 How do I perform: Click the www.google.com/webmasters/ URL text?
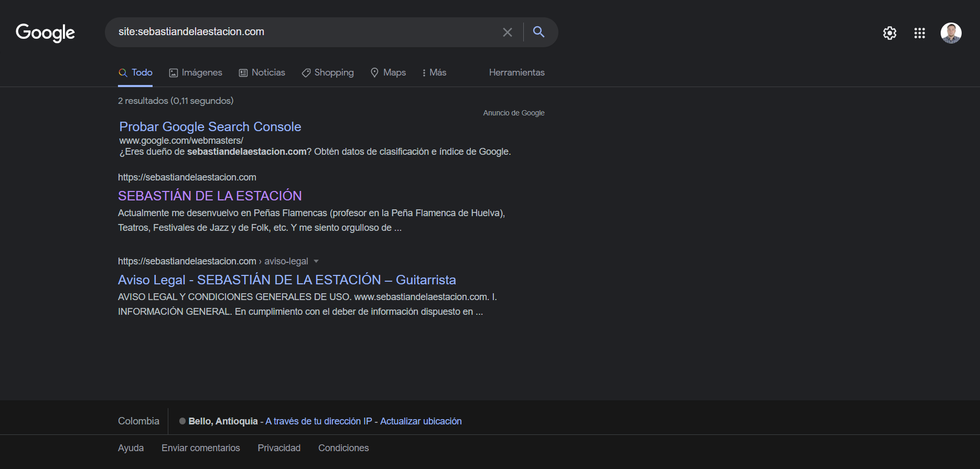tap(181, 141)
